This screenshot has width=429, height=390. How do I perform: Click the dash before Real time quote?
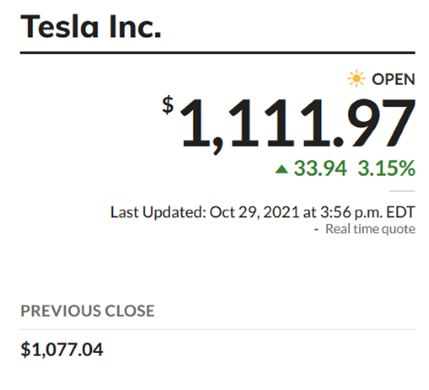[316, 230]
